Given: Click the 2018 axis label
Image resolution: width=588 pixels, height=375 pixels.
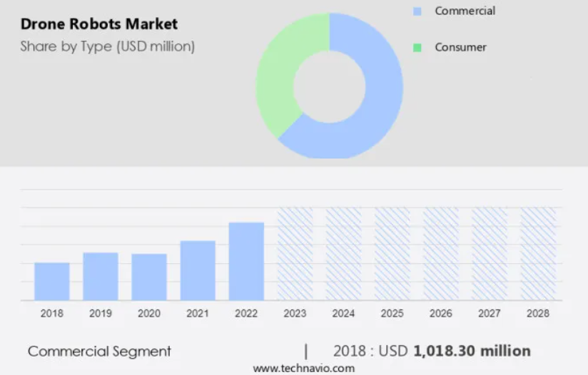Looking at the screenshot, I should (x=52, y=313).
